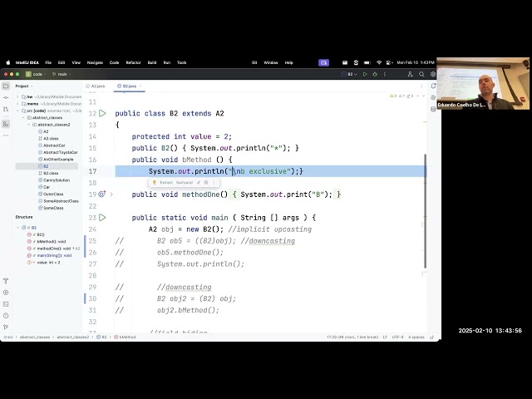Click the Debug B2 bug icon
The height and width of the screenshot is (399, 532).
click(375, 74)
